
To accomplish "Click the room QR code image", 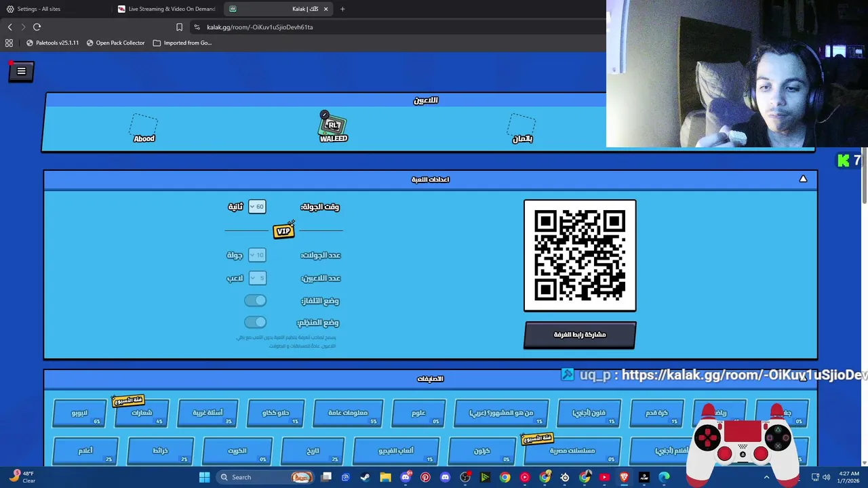I will click(x=580, y=256).
